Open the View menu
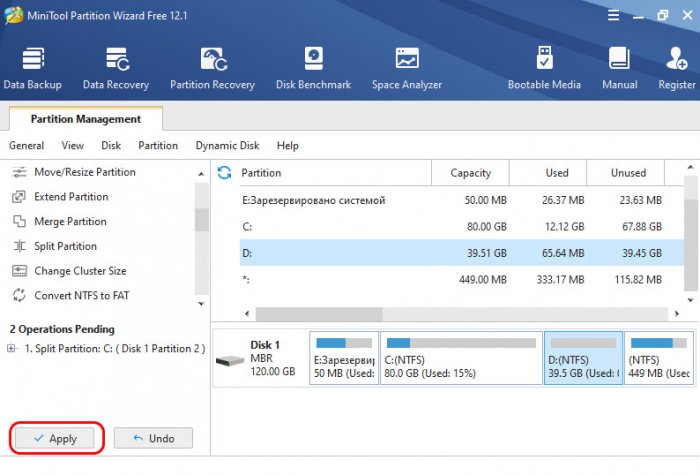This screenshot has width=700, height=475. (x=72, y=146)
